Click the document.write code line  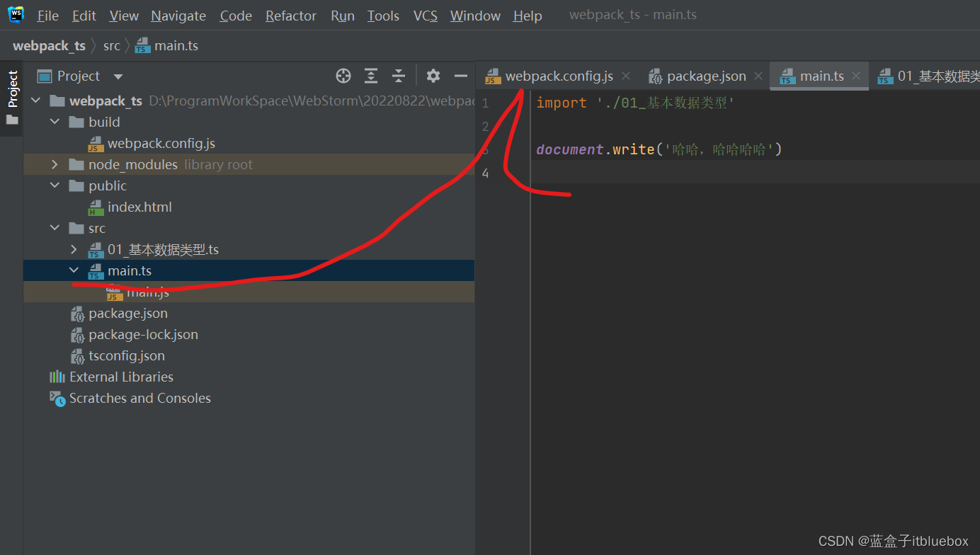point(659,149)
